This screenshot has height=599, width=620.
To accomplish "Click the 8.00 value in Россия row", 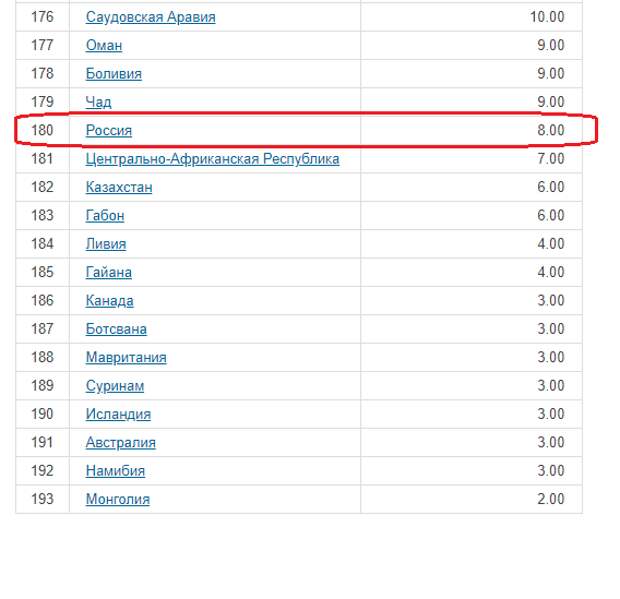I will pos(550,130).
